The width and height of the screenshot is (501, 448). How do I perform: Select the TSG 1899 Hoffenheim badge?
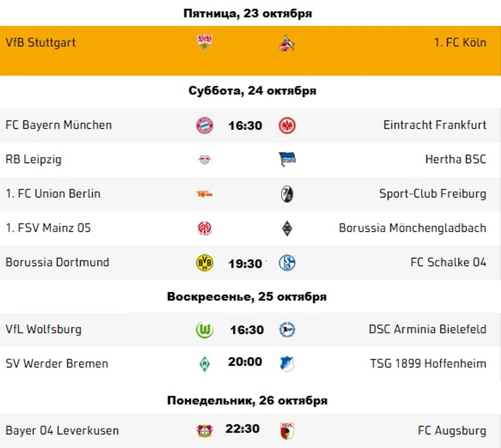click(287, 364)
